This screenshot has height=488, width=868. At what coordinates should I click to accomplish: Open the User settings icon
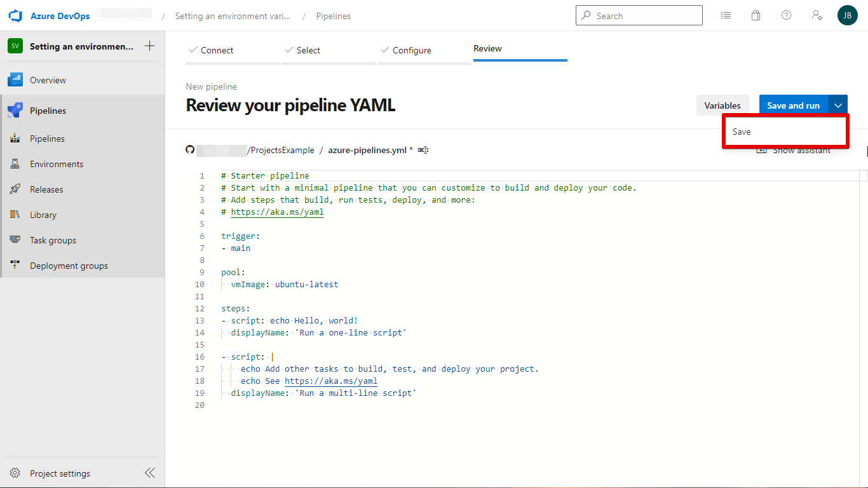(x=817, y=16)
